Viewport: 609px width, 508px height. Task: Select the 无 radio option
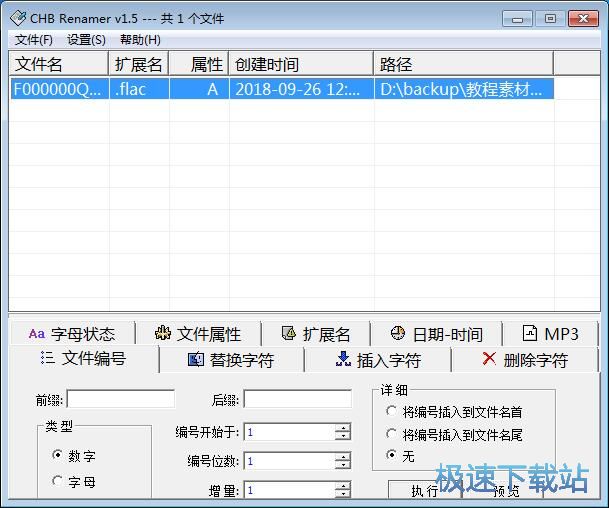click(391, 454)
